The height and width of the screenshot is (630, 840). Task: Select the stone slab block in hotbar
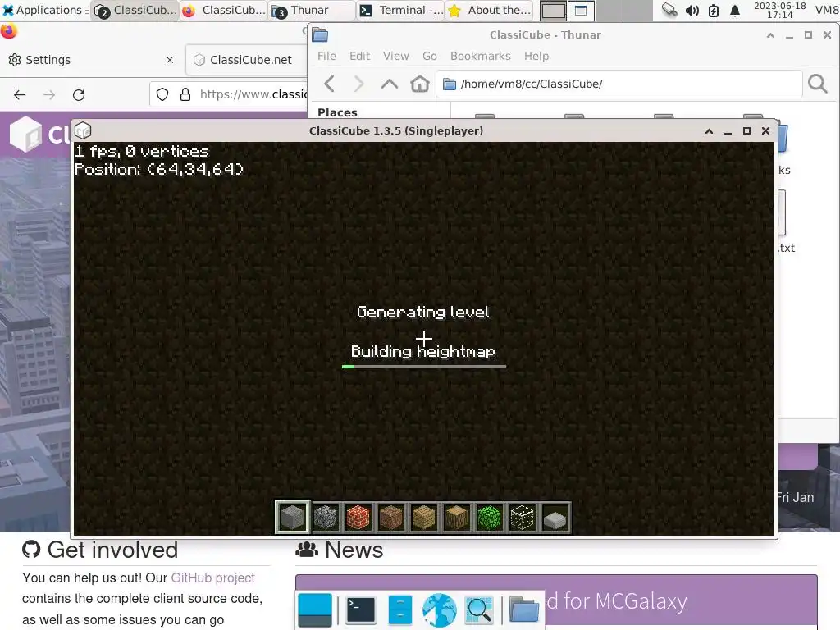pos(555,518)
